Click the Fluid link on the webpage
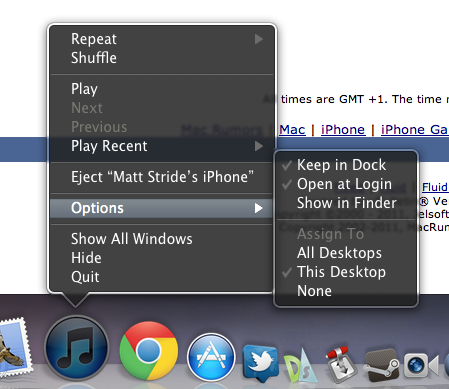 point(435,187)
